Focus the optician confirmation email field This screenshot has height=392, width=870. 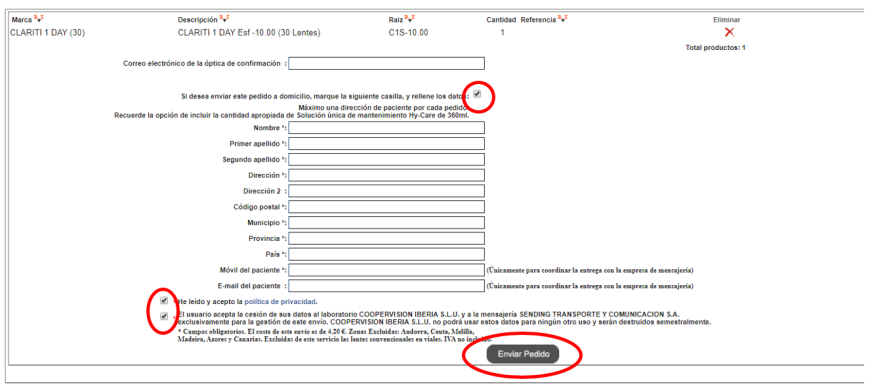point(387,63)
